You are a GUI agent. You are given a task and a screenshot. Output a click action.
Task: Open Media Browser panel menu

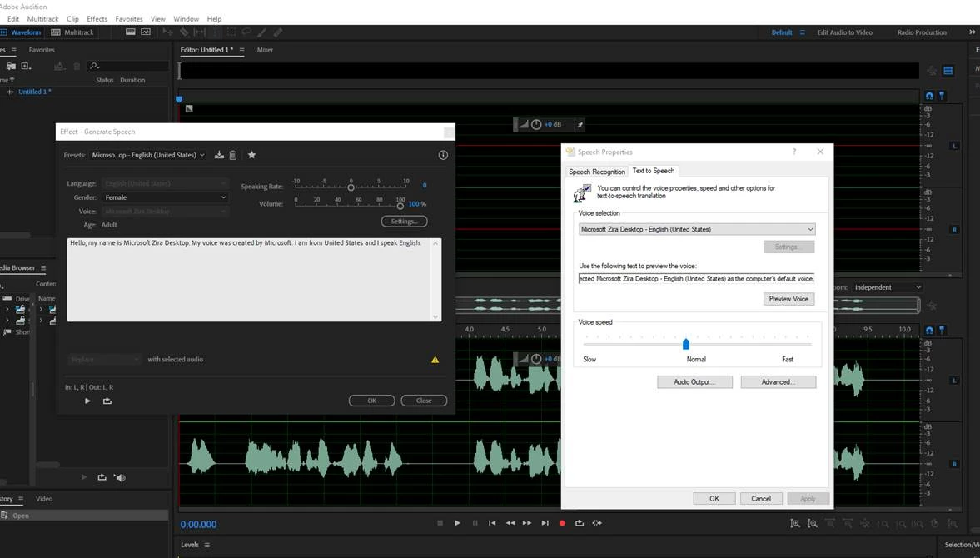[x=43, y=268]
